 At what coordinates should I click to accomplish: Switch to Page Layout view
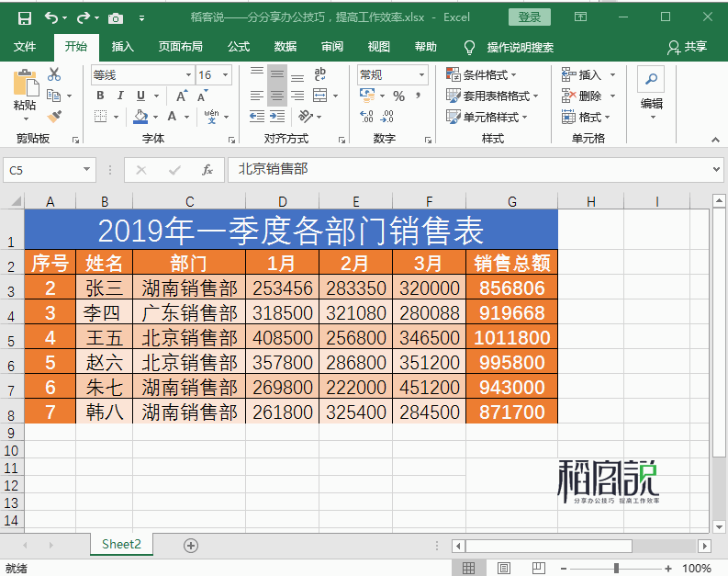point(504,568)
